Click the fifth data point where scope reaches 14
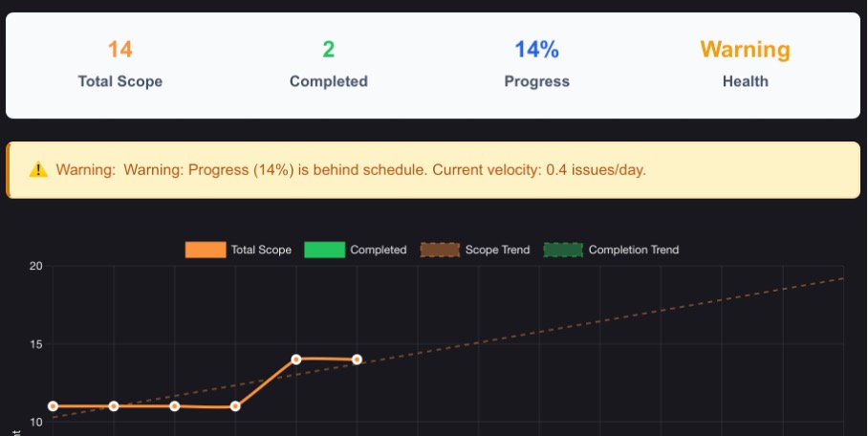This screenshot has width=868, height=436. click(x=296, y=360)
